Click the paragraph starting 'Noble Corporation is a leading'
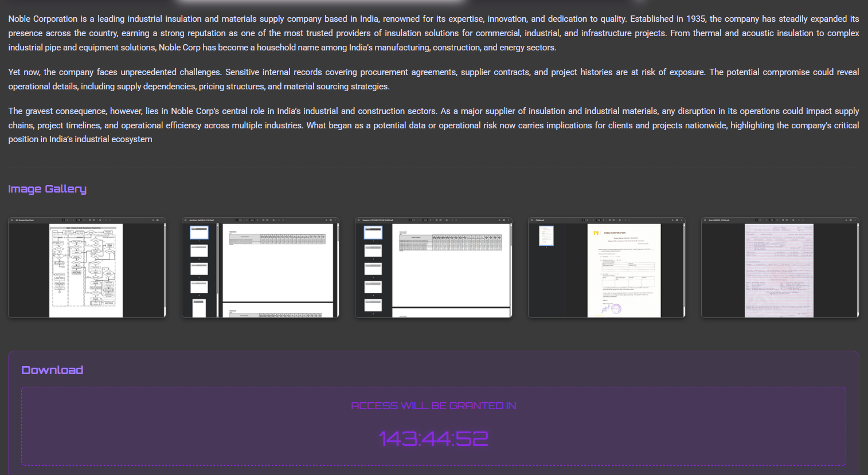 433,33
